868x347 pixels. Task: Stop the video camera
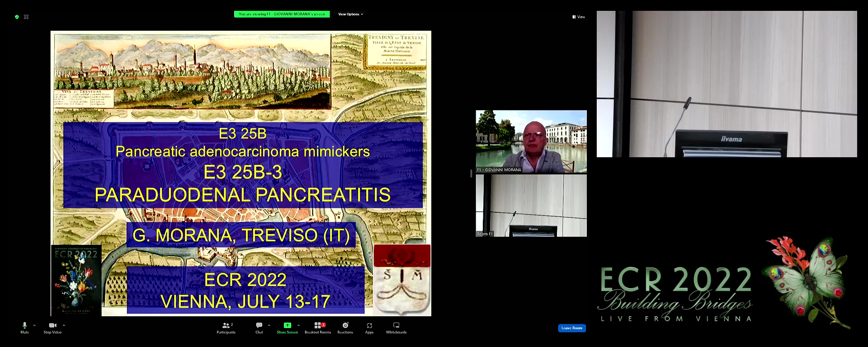point(52,328)
